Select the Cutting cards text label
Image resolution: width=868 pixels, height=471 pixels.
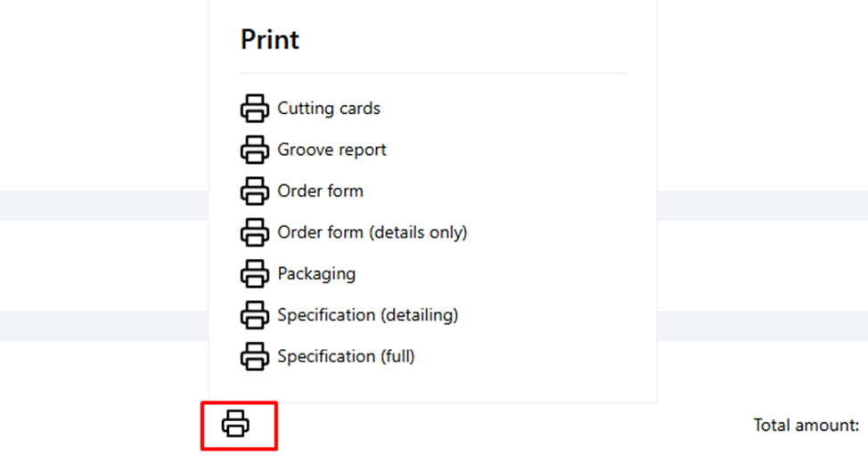coord(329,109)
